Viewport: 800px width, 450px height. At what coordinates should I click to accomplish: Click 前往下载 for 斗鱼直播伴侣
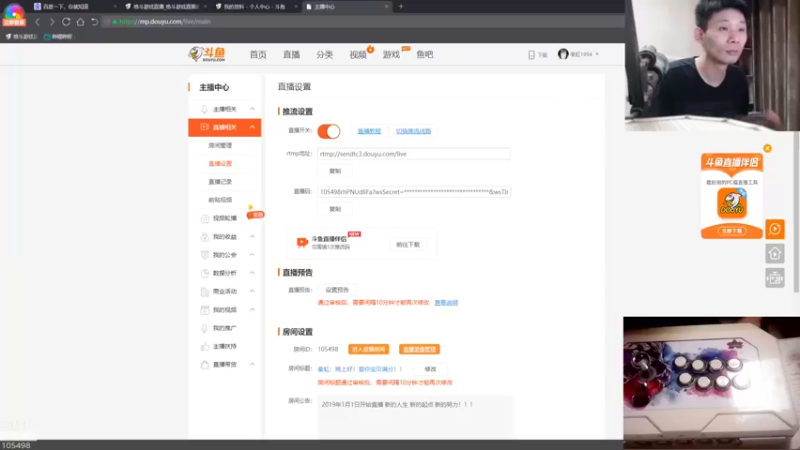[408, 244]
